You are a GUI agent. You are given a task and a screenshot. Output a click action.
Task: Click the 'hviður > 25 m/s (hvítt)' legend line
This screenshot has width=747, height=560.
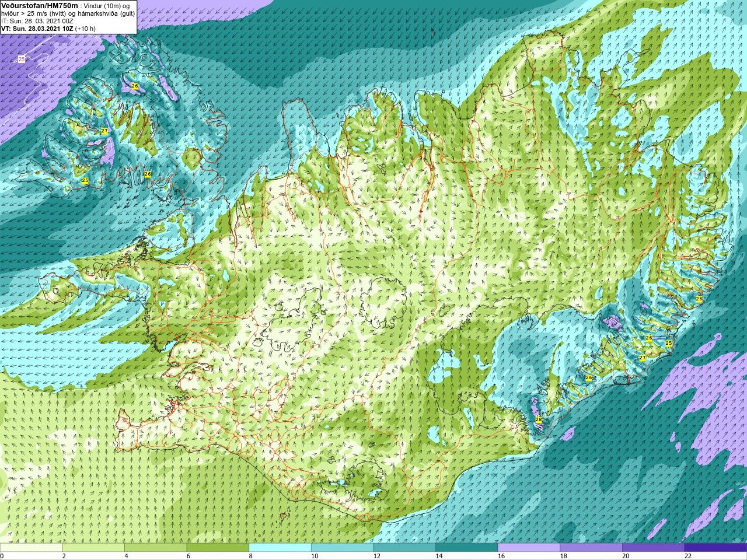click(34, 13)
